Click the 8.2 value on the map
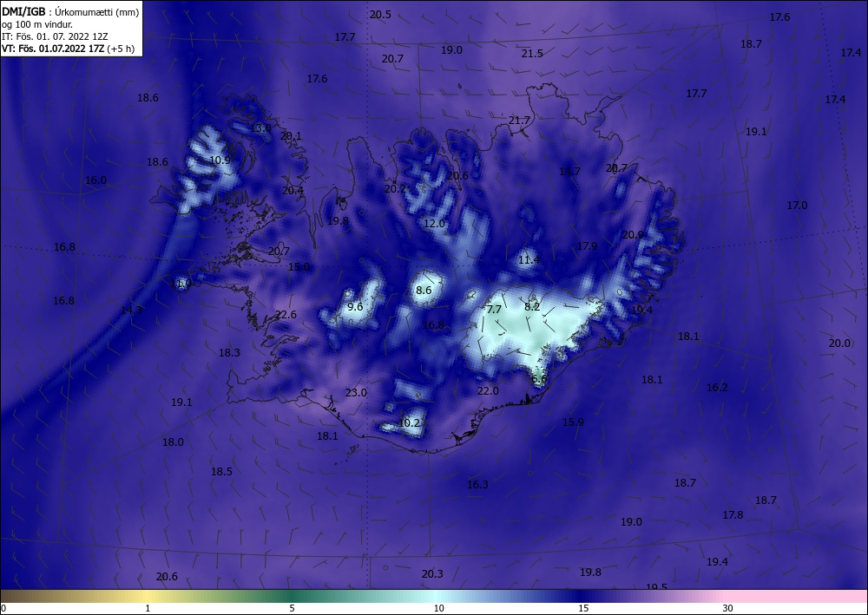The width and height of the screenshot is (868, 615). coord(532,306)
